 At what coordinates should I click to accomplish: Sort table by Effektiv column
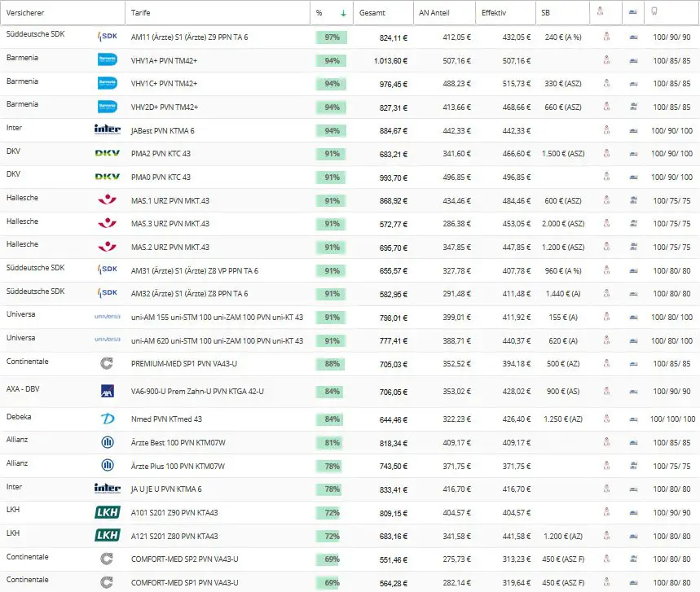[493, 13]
